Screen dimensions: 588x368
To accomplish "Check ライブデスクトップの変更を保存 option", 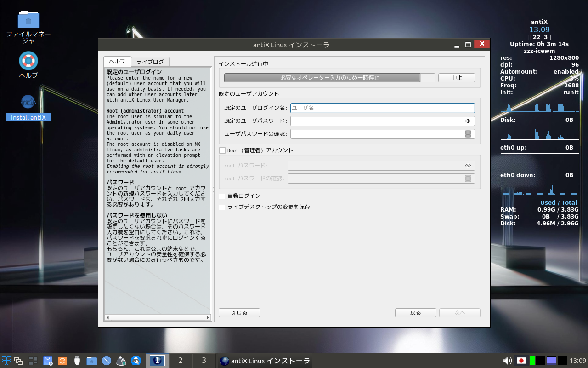I will [x=222, y=207].
